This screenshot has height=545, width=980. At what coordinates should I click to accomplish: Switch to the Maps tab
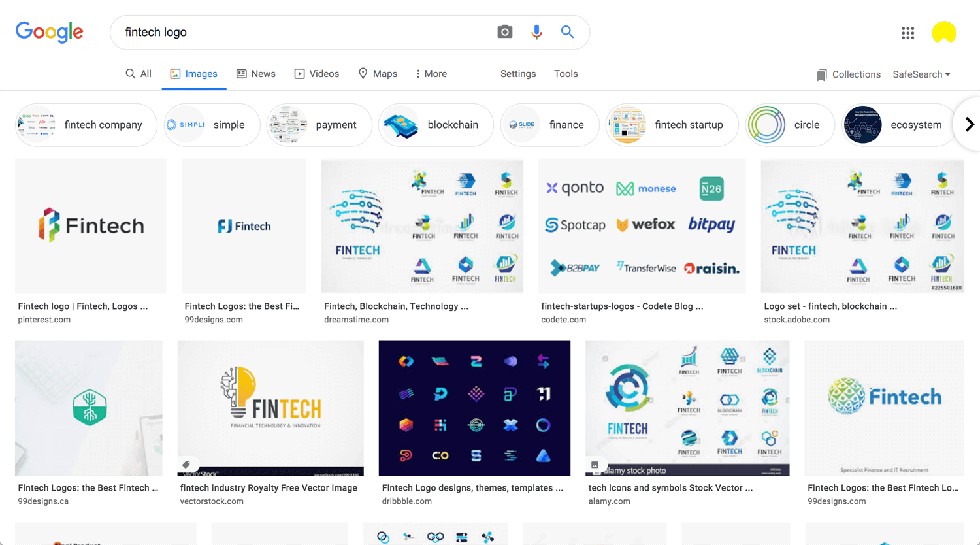point(378,74)
